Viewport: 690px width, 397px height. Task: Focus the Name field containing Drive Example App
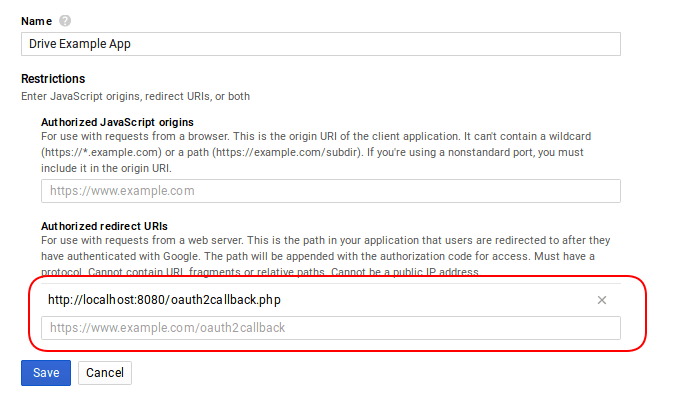click(321, 44)
